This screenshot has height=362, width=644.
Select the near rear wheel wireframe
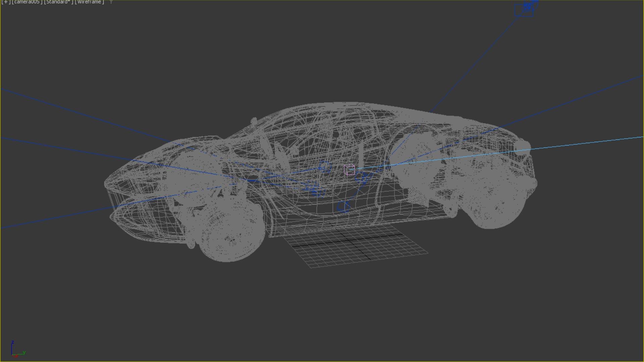point(493,201)
